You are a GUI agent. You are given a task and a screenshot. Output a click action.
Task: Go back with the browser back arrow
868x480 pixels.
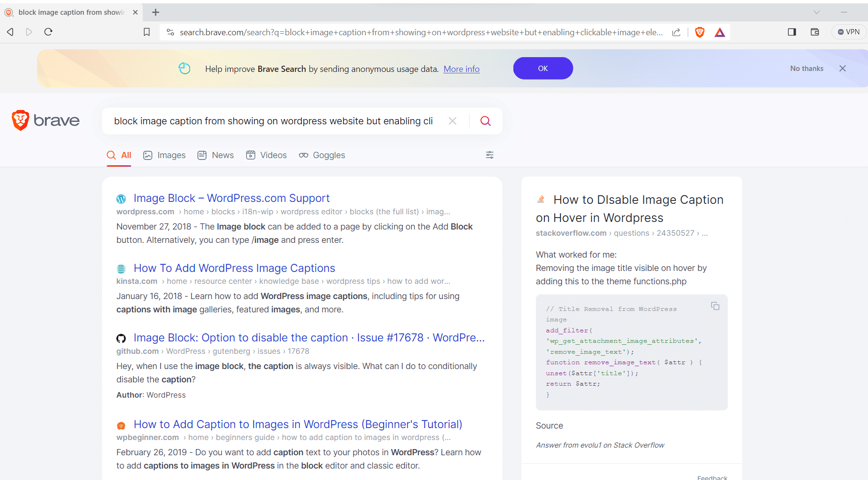(x=10, y=32)
